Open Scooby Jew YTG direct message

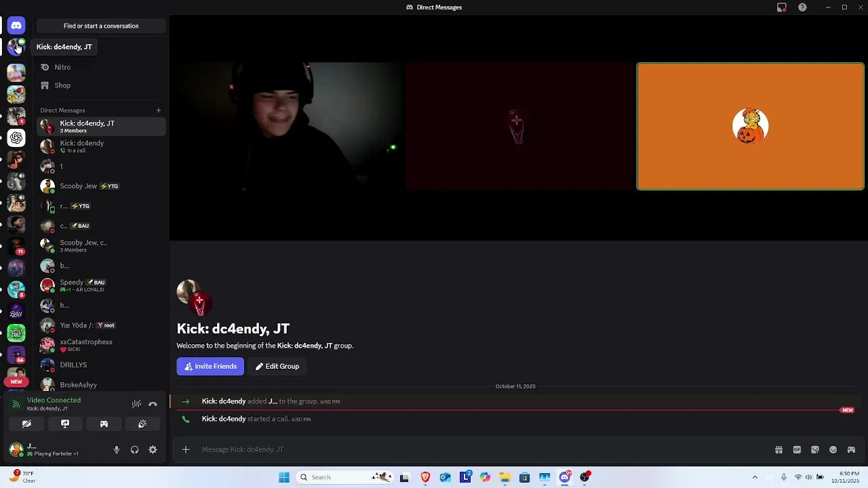point(101,186)
